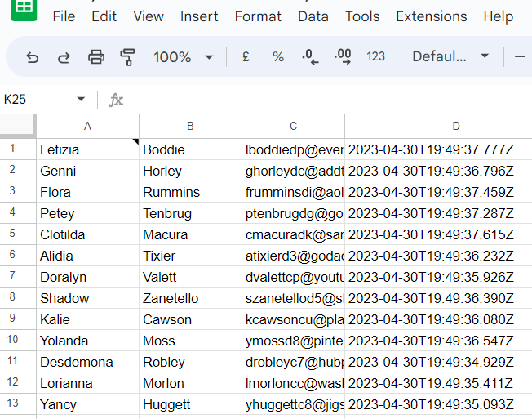Open the Data menu
The height and width of the screenshot is (419, 532).
tap(313, 16)
